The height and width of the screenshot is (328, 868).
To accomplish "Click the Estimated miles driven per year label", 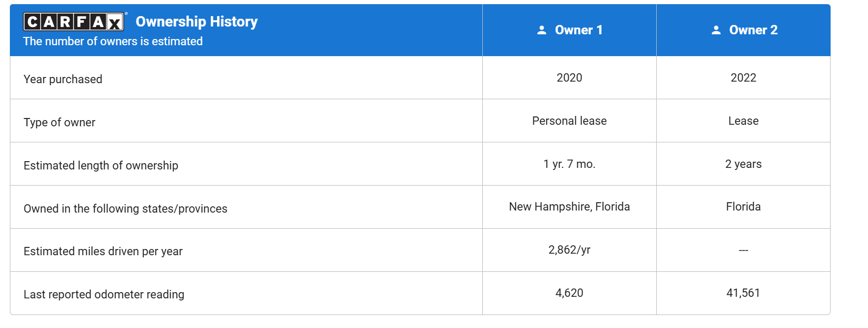I will [x=103, y=251].
